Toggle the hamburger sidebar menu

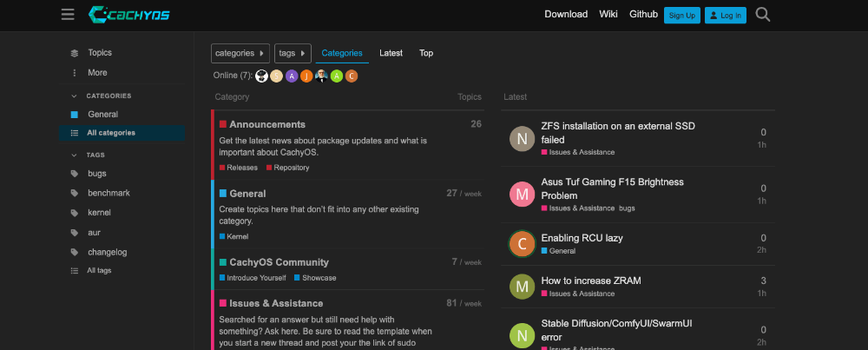[x=68, y=15]
